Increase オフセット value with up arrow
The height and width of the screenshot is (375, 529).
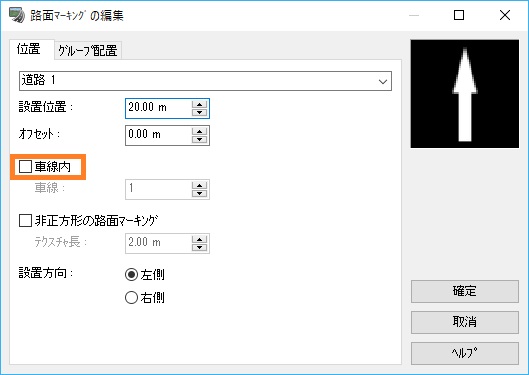pyautogui.click(x=199, y=132)
